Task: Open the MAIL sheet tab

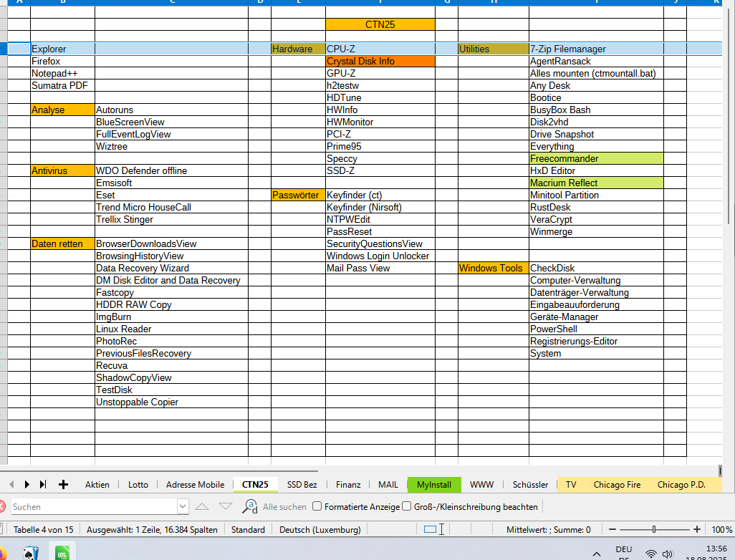Action: click(x=388, y=485)
